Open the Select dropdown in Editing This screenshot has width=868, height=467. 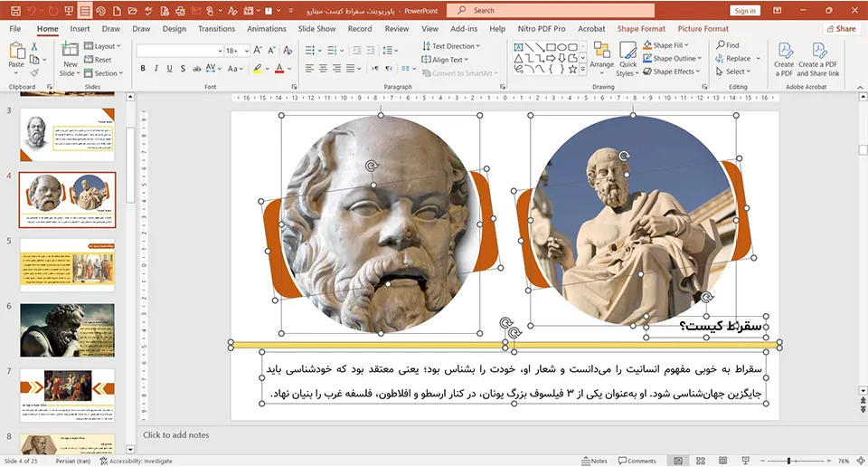(733, 71)
